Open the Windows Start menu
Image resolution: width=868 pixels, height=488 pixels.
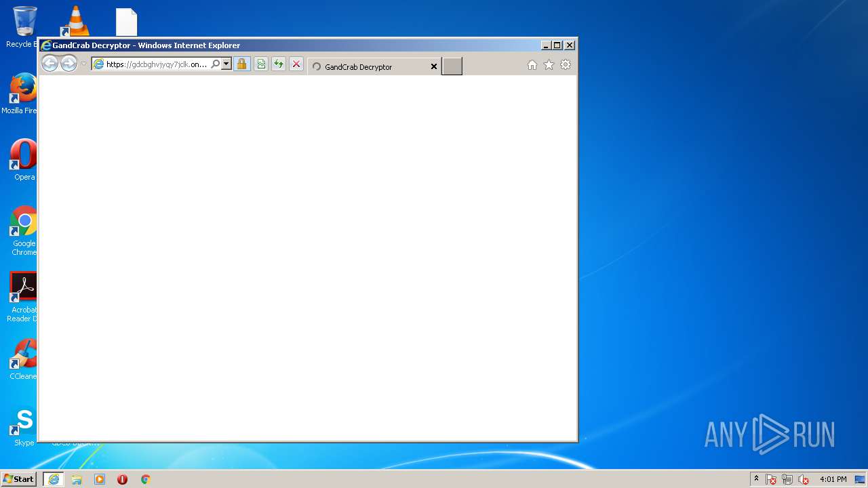coord(18,479)
